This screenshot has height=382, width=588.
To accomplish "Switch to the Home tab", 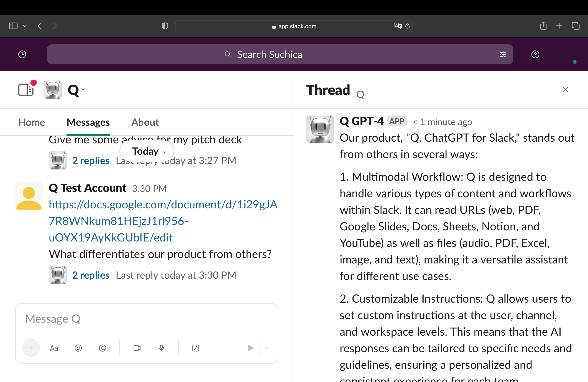I will [32, 122].
